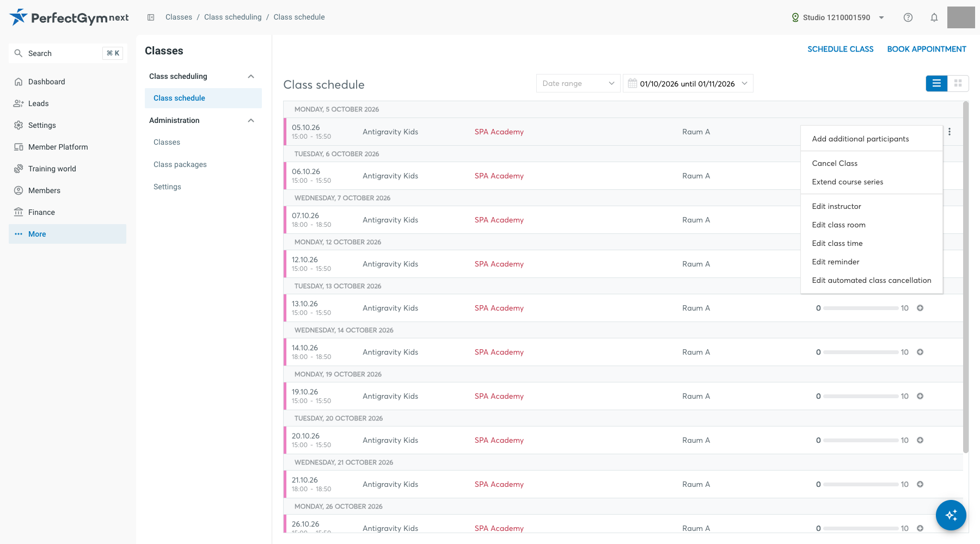Open SPA Academy link on 13.10.26 row
The height and width of the screenshot is (544, 980).
(499, 308)
